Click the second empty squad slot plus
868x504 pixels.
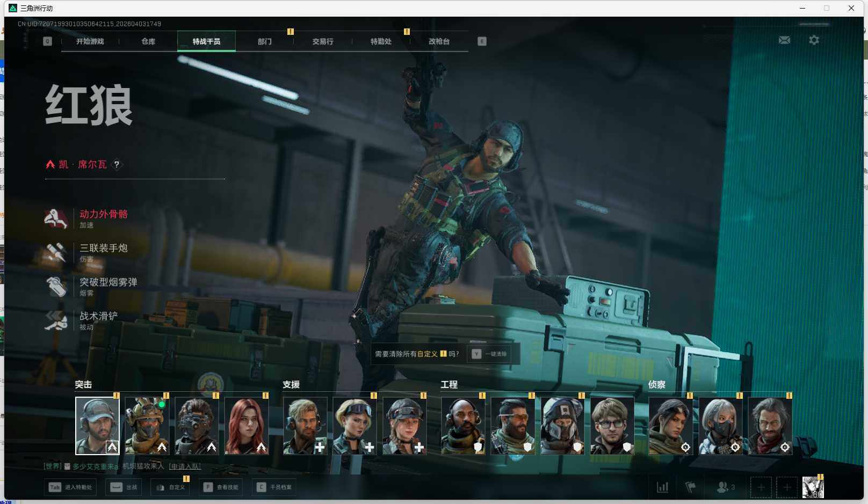click(x=787, y=487)
